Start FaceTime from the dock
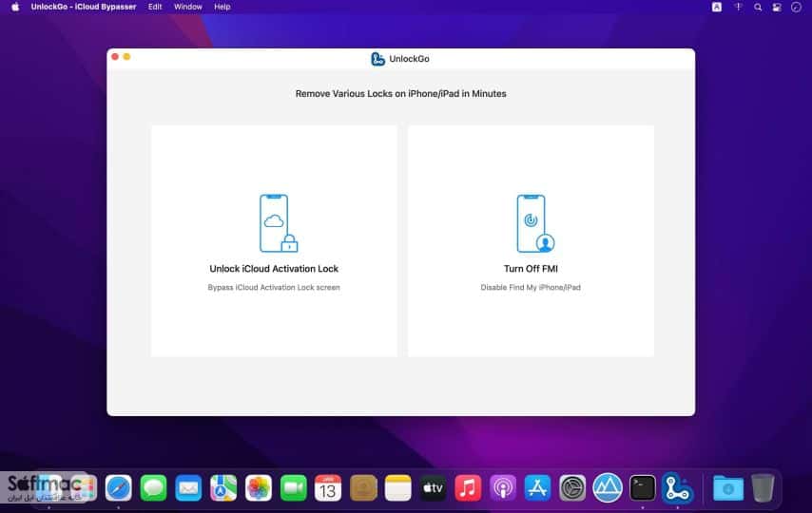The width and height of the screenshot is (812, 513). tap(293, 488)
